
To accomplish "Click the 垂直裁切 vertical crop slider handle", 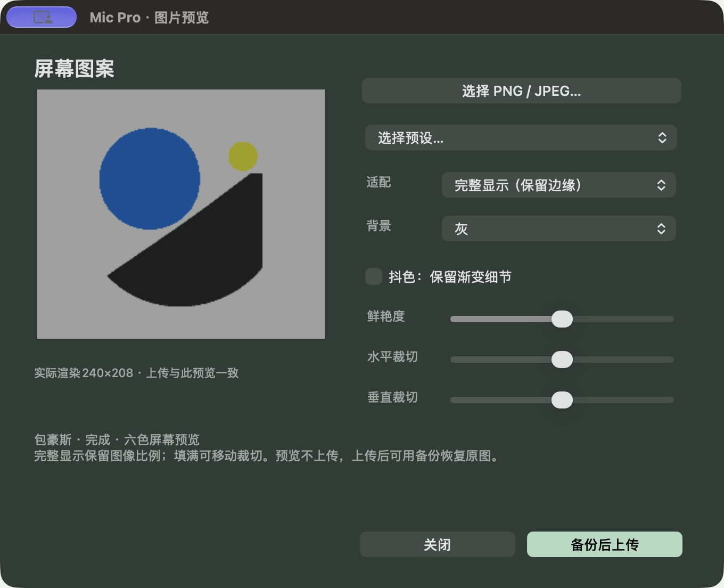I will tap(562, 400).
